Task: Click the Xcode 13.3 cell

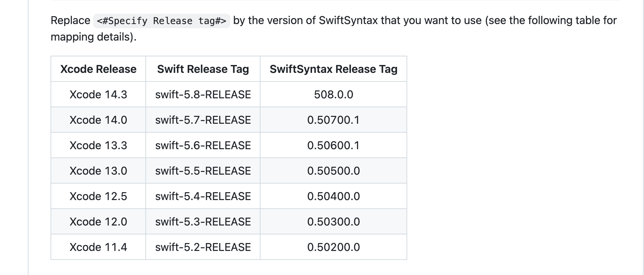Action: tap(98, 145)
